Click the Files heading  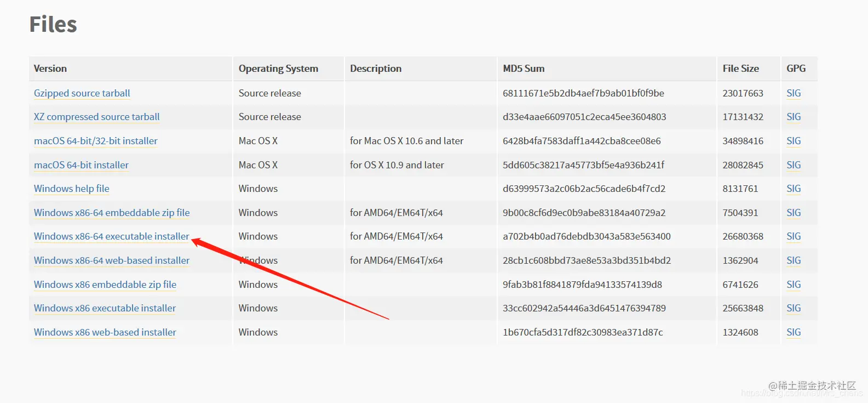pos(53,24)
